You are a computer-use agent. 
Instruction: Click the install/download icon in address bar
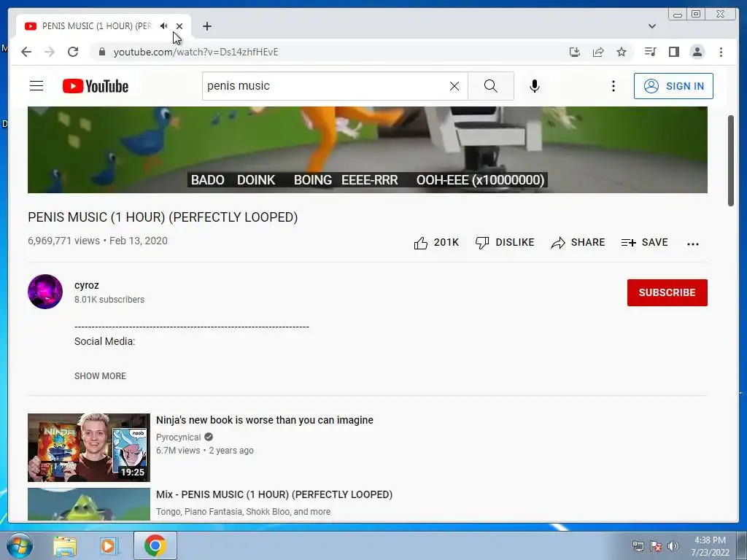point(575,52)
